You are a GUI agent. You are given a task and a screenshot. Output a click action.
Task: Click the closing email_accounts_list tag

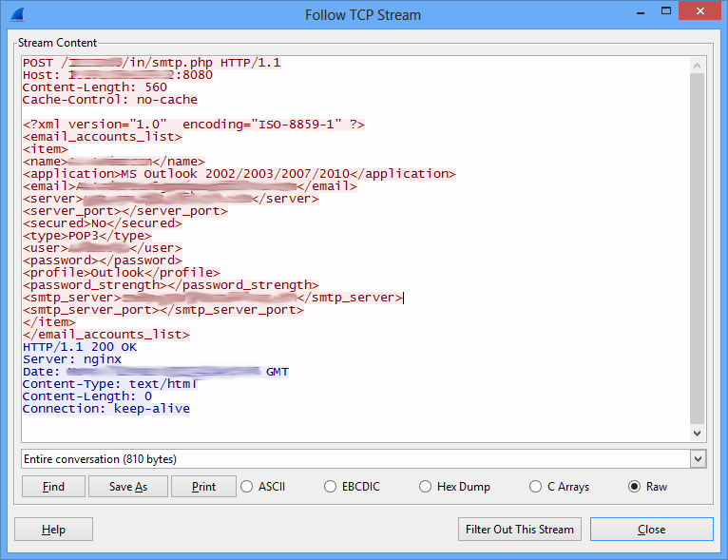point(106,335)
